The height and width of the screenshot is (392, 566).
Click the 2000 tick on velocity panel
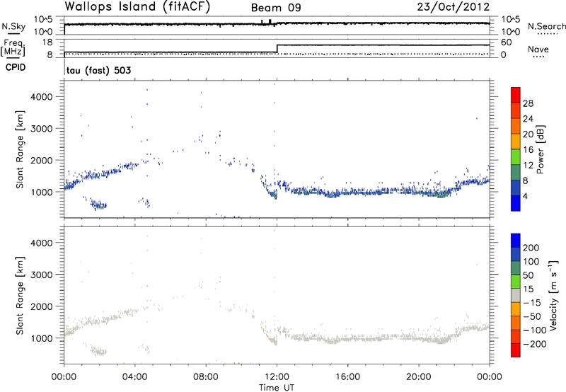pyautogui.click(x=42, y=306)
